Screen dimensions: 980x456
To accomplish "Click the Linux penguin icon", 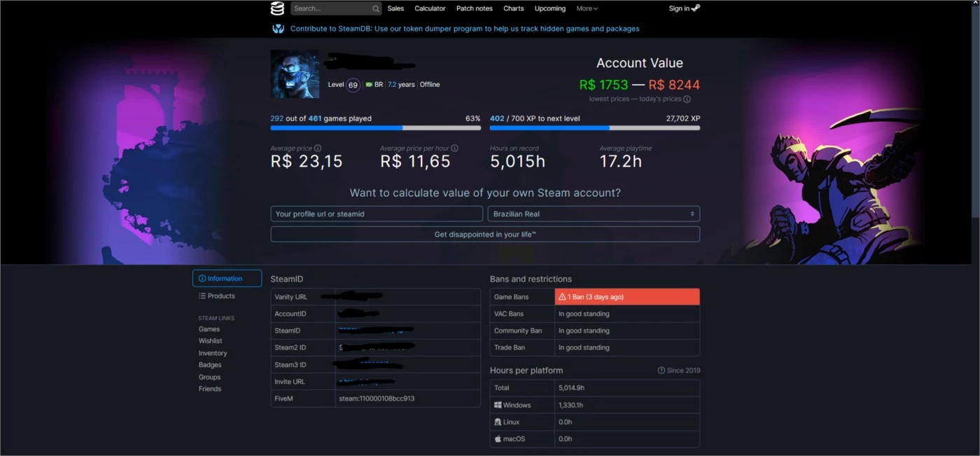I will [498, 422].
